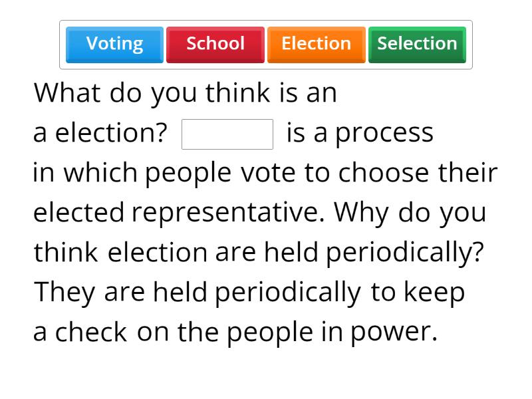The height and width of the screenshot is (399, 532).
Task: Click the blue Voting word tile
Action: tap(114, 44)
